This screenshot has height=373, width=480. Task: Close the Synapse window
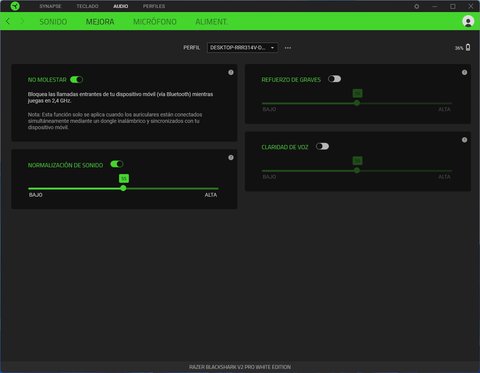coord(471,6)
